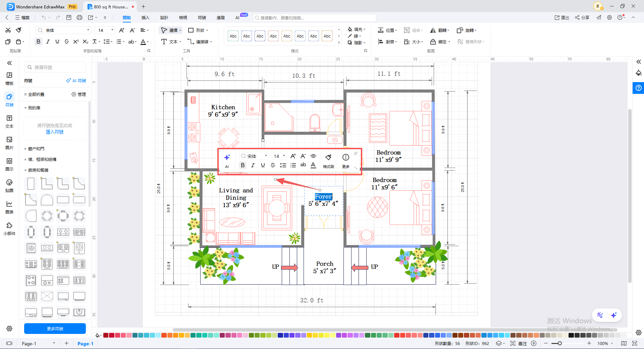
Task: Click the Undo arrow
Action: [x=44, y=17]
